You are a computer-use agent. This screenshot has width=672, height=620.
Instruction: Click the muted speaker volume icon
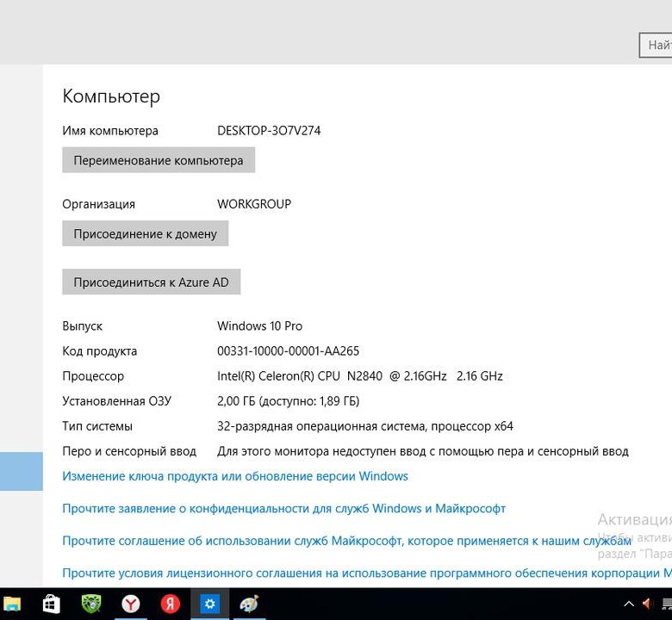click(648, 604)
